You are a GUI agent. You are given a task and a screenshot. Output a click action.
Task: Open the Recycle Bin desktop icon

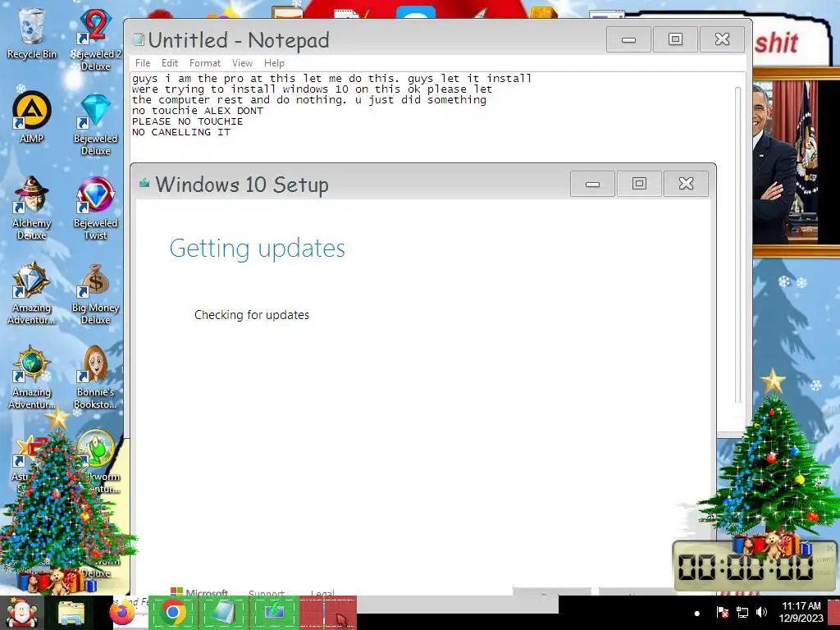(32, 32)
